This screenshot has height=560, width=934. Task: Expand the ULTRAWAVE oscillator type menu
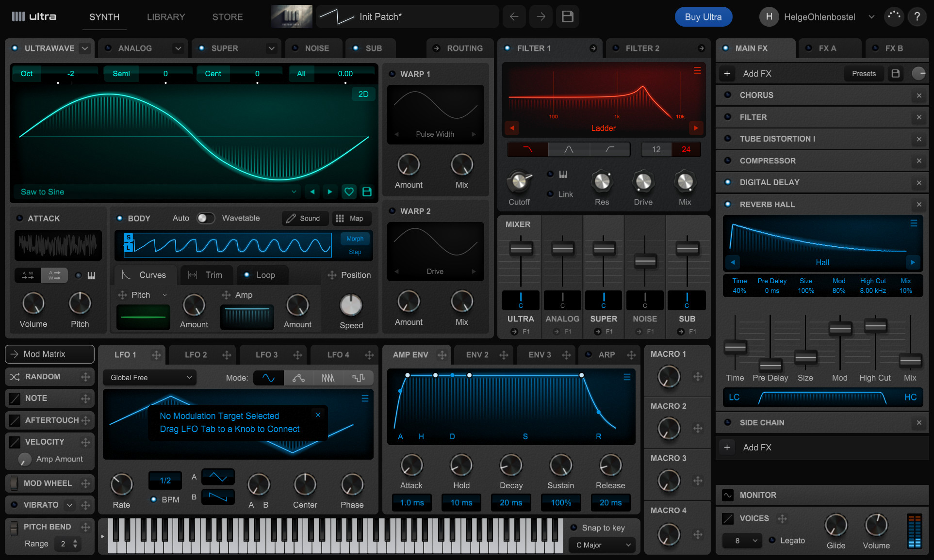[x=85, y=48]
